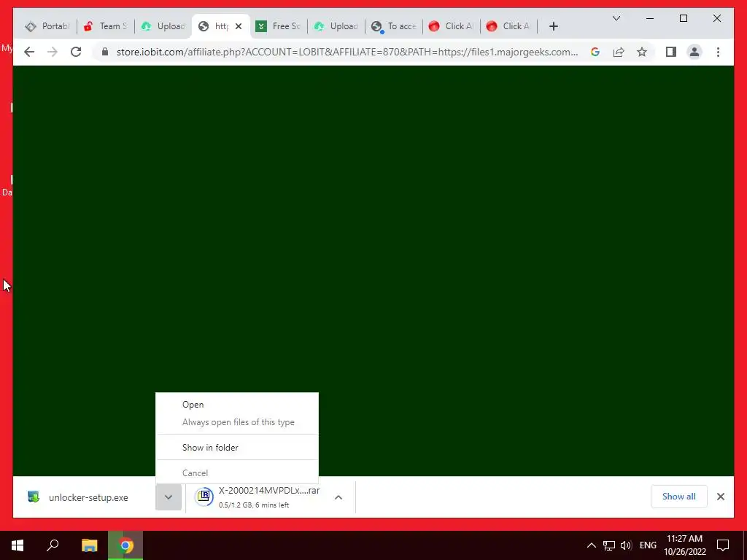
Task: Click the address bar URL
Action: pos(347,52)
